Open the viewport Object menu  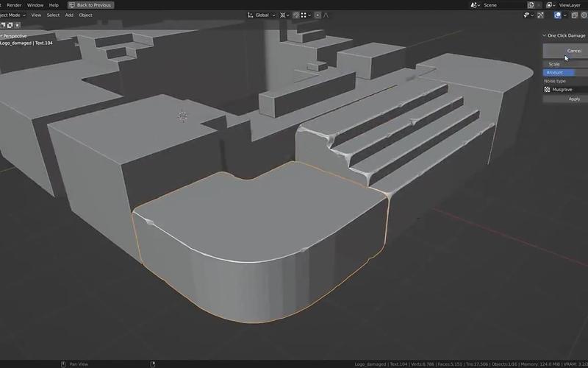click(x=85, y=15)
